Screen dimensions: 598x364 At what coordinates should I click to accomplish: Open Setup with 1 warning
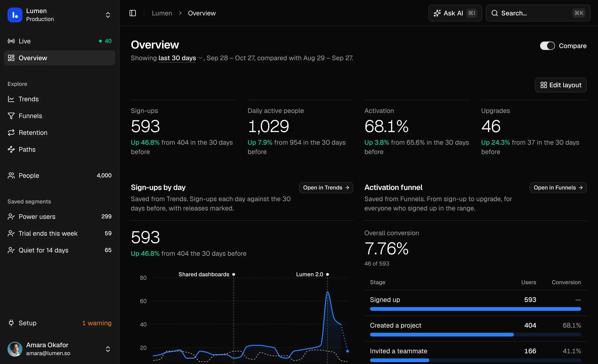point(60,323)
